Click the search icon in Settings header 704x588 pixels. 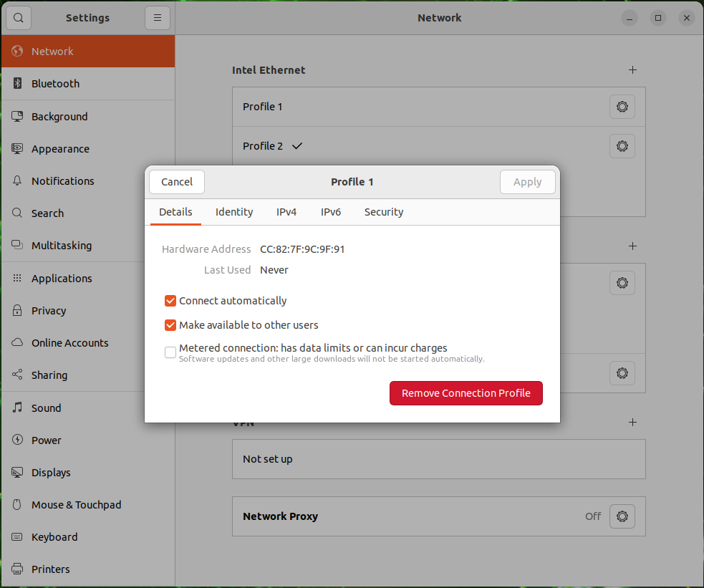pos(18,18)
